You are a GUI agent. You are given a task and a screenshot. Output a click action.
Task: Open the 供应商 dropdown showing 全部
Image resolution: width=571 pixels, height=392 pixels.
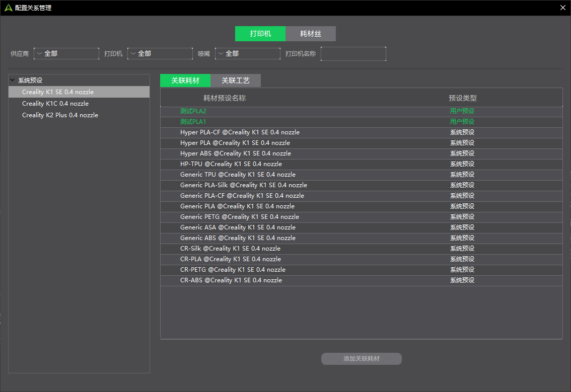(66, 53)
